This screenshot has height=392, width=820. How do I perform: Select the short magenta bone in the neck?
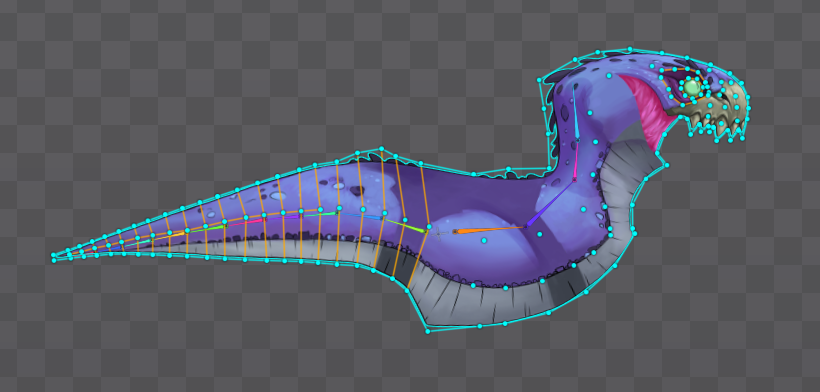click(576, 160)
